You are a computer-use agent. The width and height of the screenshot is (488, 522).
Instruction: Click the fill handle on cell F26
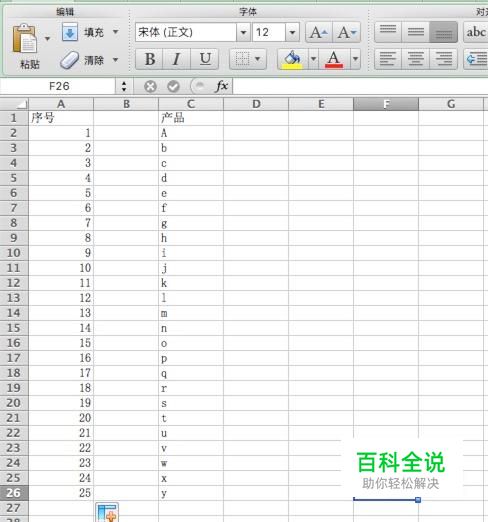click(418, 500)
